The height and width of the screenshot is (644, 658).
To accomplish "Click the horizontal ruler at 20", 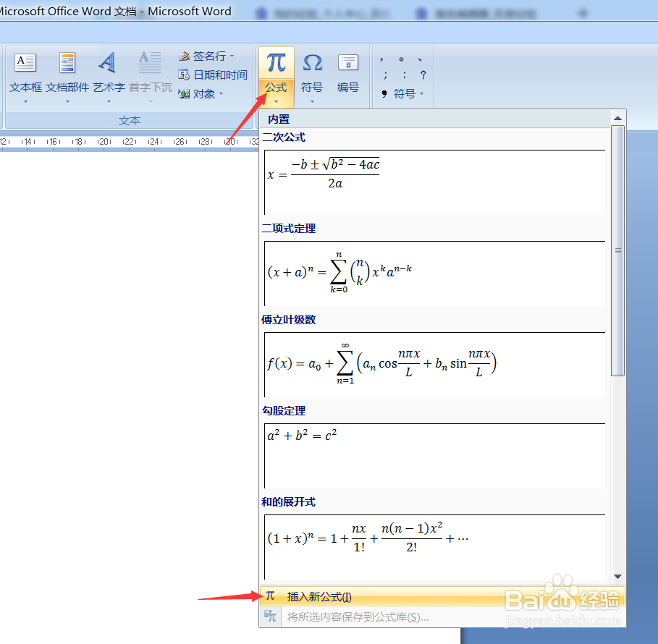I will [104, 142].
